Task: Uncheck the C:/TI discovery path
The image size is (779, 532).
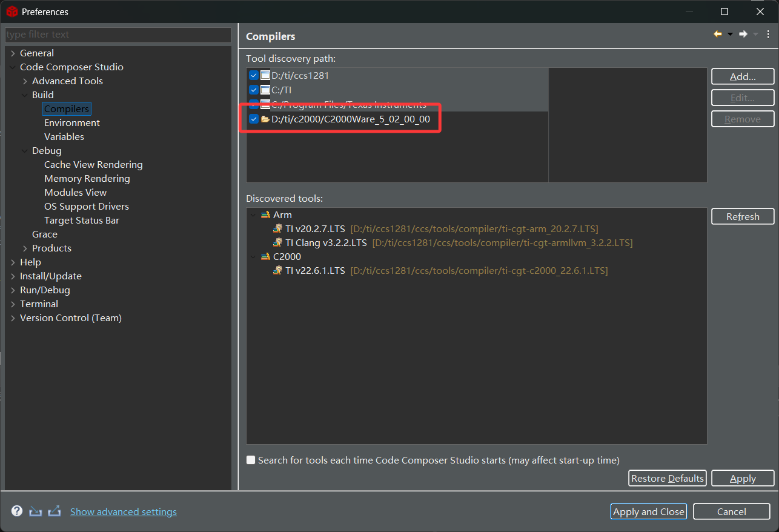Action: [x=254, y=90]
